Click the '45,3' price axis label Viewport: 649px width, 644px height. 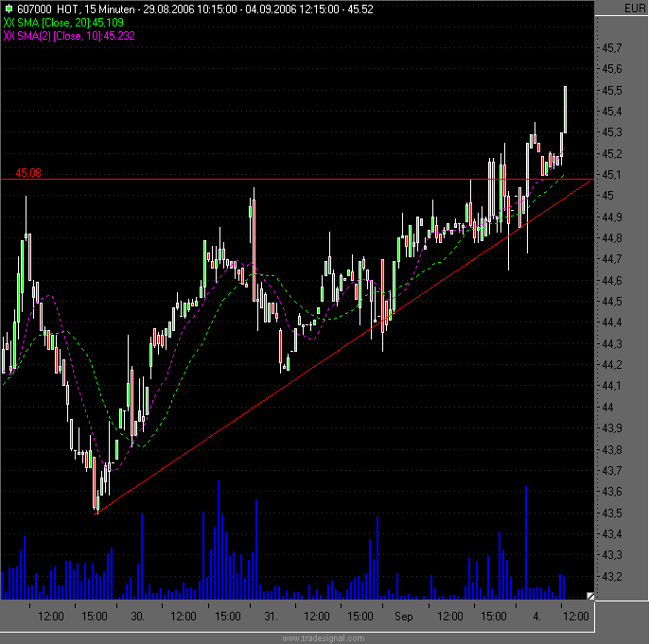[612, 132]
